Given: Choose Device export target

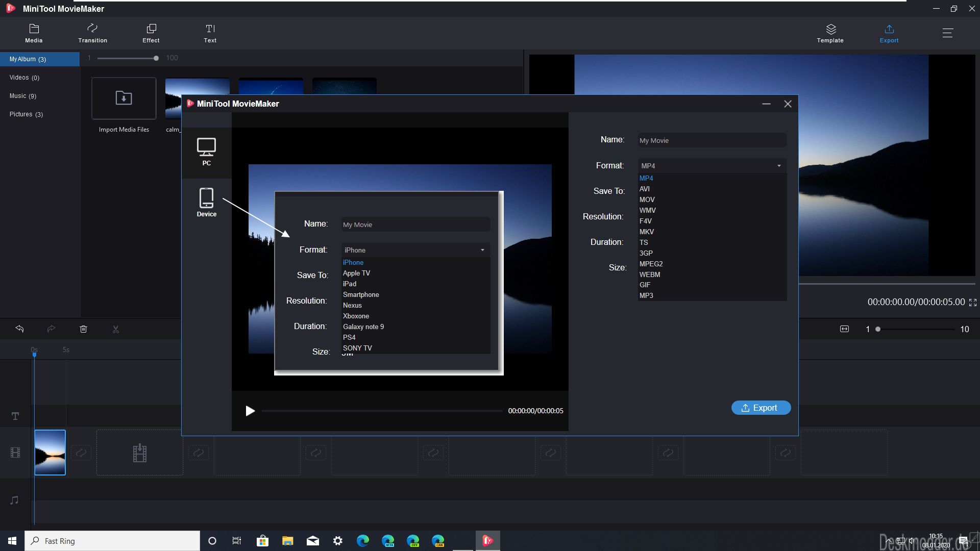Looking at the screenshot, I should click(206, 203).
